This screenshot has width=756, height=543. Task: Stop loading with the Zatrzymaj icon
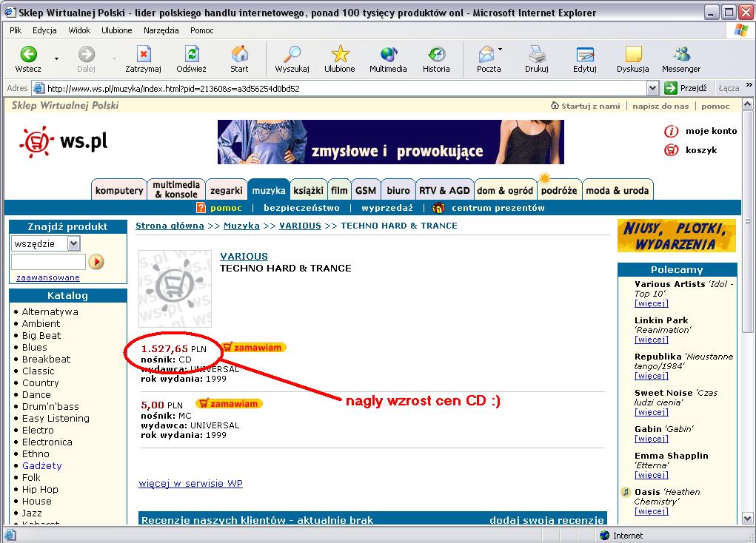point(144,54)
